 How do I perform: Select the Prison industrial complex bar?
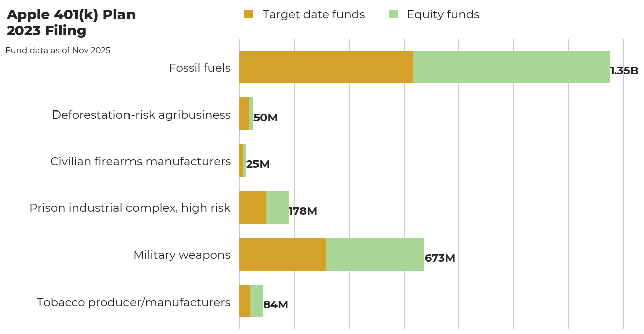tap(264, 207)
